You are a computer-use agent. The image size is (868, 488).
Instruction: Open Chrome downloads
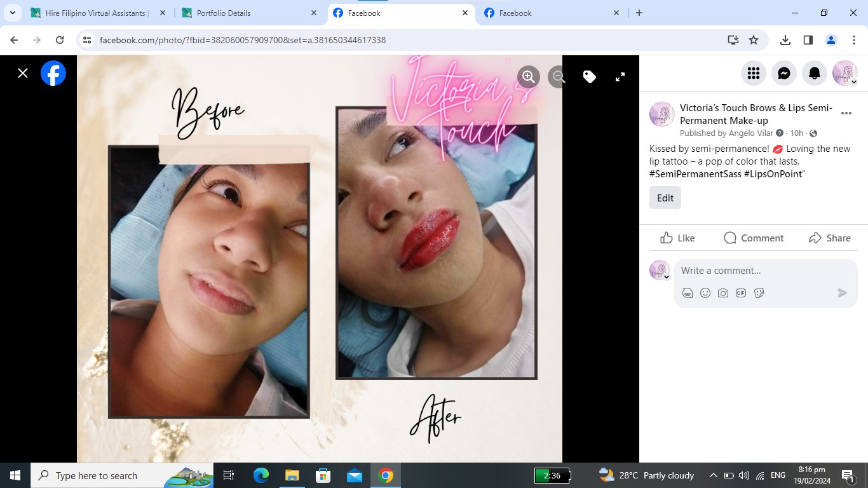tap(785, 40)
